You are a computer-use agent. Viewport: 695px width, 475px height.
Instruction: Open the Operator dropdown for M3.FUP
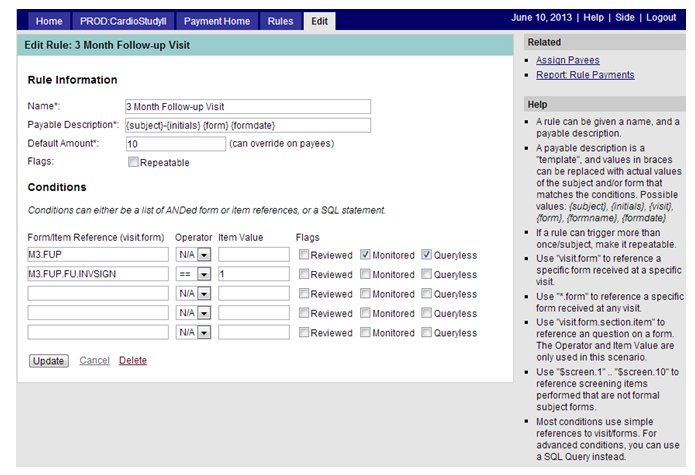pyautogui.click(x=203, y=255)
